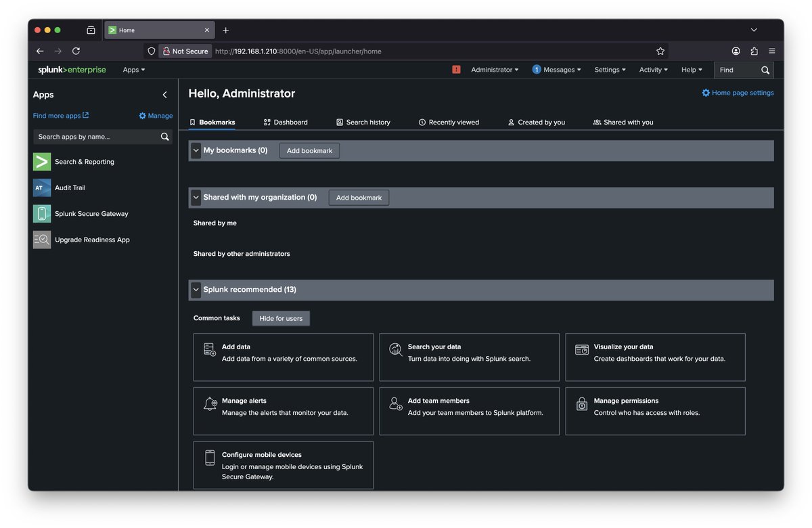Open the browser account icon
This screenshot has height=528, width=812.
(x=736, y=51)
